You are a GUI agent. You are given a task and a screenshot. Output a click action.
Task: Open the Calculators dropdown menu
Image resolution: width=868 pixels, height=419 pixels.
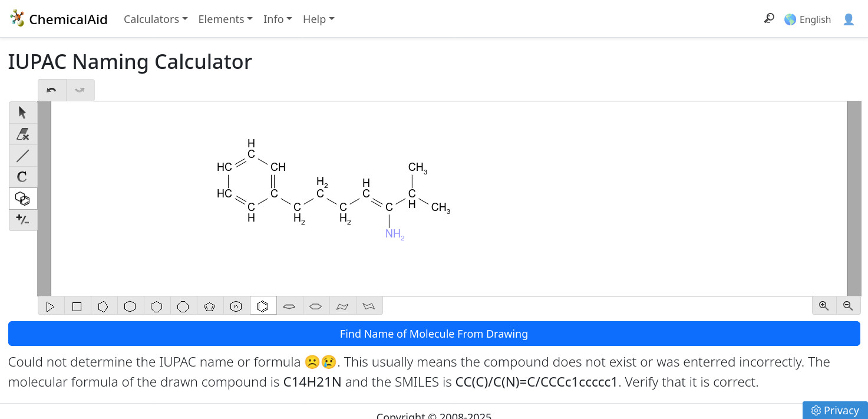pyautogui.click(x=156, y=19)
